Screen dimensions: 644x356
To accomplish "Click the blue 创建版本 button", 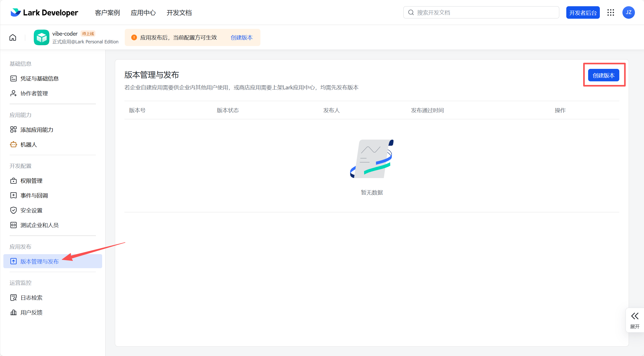I will click(603, 75).
